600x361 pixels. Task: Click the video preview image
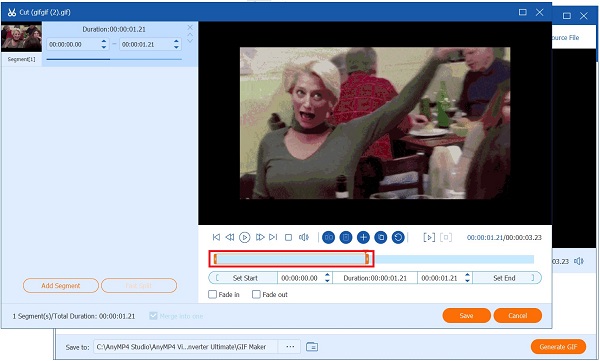375,123
